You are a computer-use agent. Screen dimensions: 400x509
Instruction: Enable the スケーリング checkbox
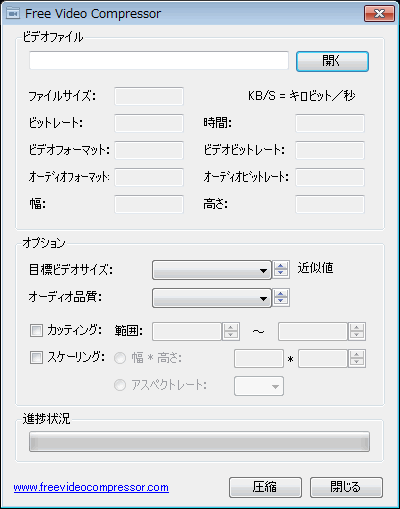(x=36, y=358)
